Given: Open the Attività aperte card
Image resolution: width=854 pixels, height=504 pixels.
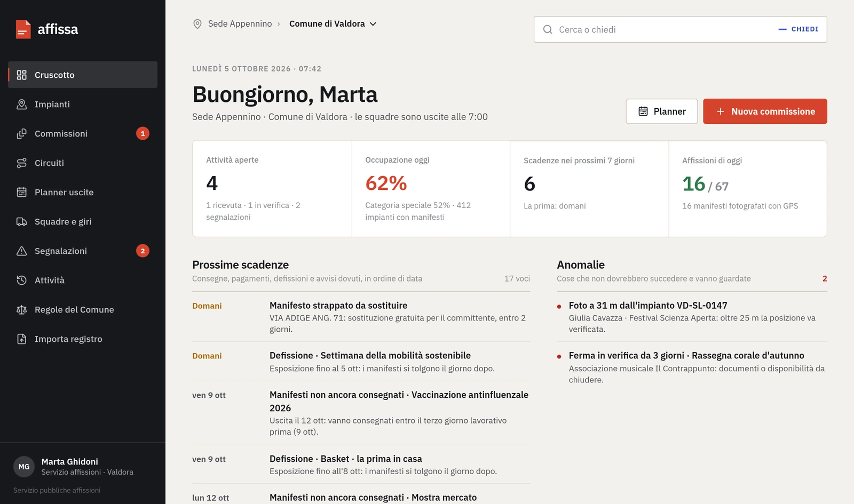Looking at the screenshot, I should [x=272, y=189].
